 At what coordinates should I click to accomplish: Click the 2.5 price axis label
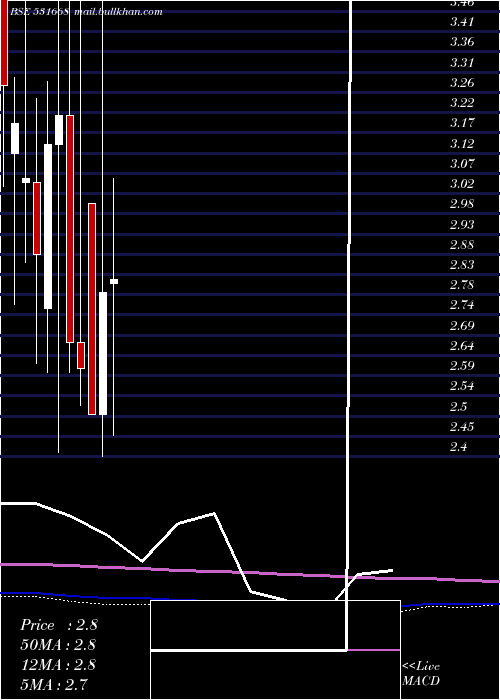(x=458, y=406)
